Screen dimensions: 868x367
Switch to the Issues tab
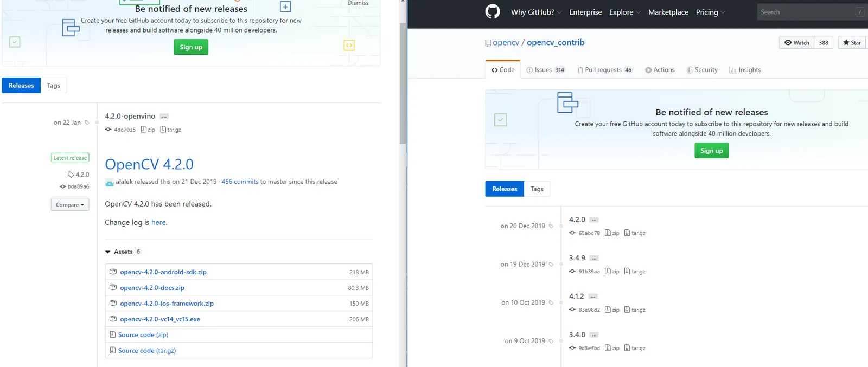546,70
